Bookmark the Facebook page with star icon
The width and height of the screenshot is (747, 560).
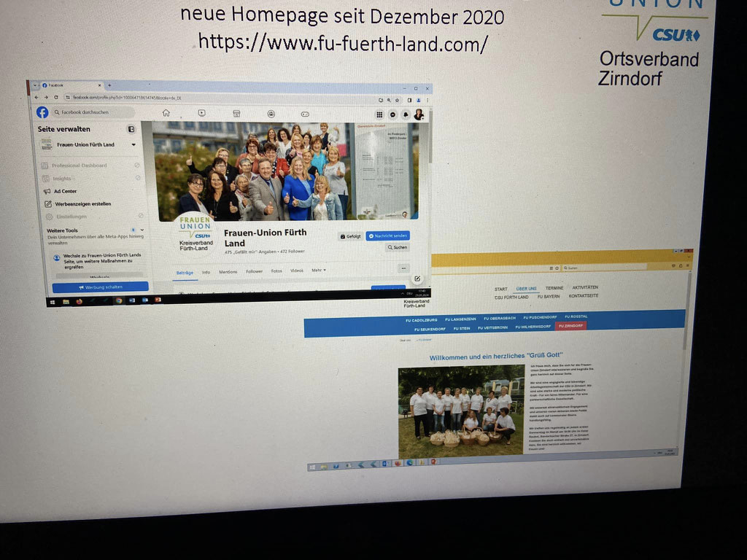pos(398,100)
